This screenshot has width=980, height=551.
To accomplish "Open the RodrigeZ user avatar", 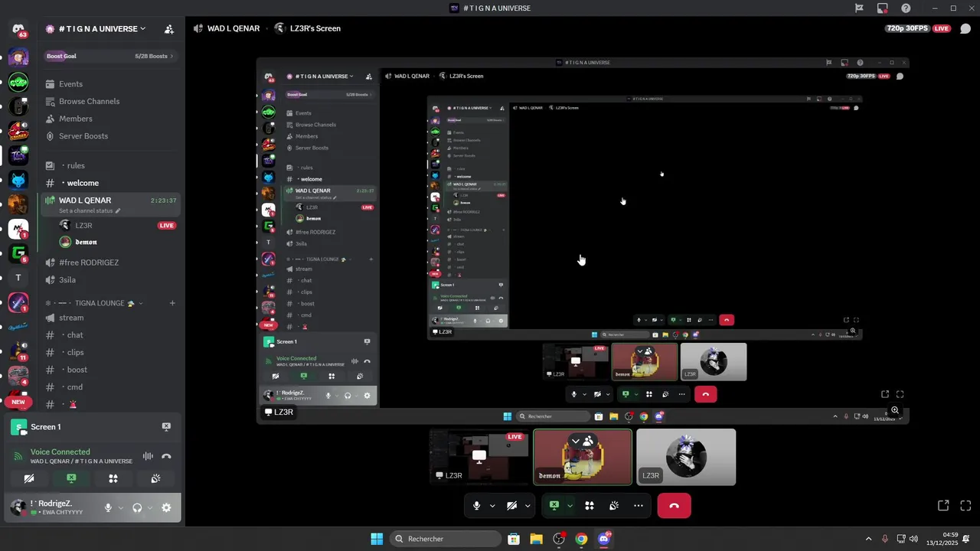I will click(18, 507).
